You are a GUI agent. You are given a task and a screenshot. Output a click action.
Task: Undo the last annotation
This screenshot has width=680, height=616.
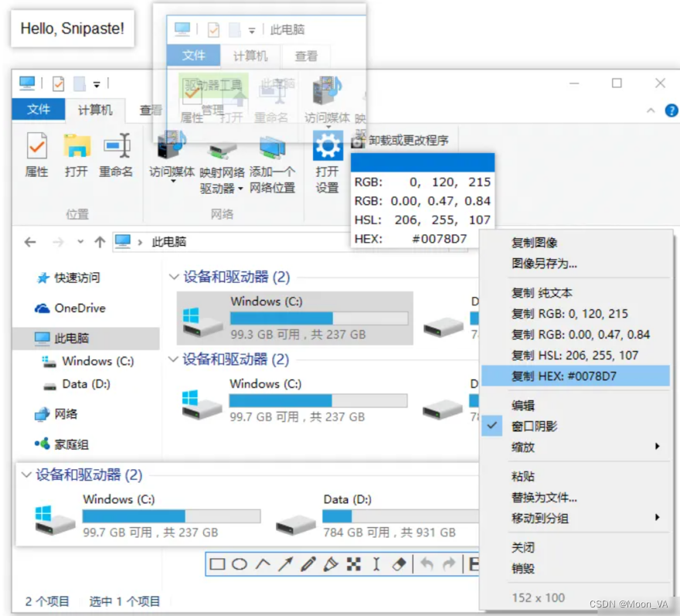click(x=427, y=564)
